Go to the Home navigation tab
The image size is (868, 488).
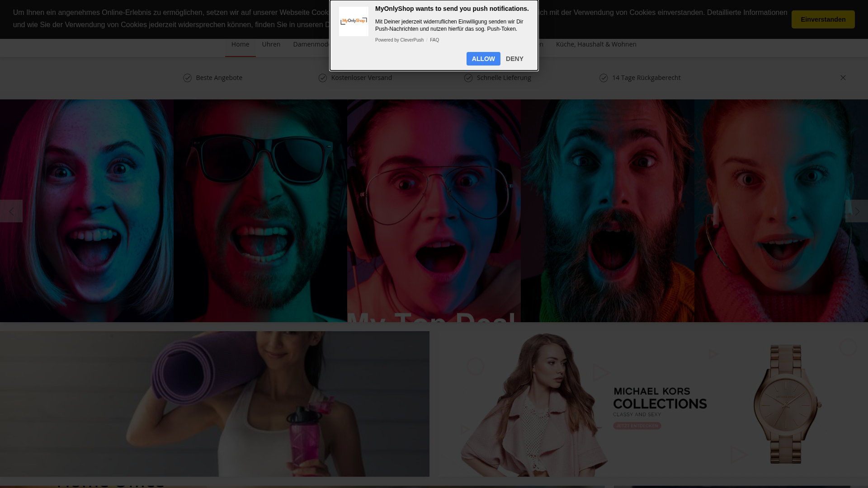[240, 44]
